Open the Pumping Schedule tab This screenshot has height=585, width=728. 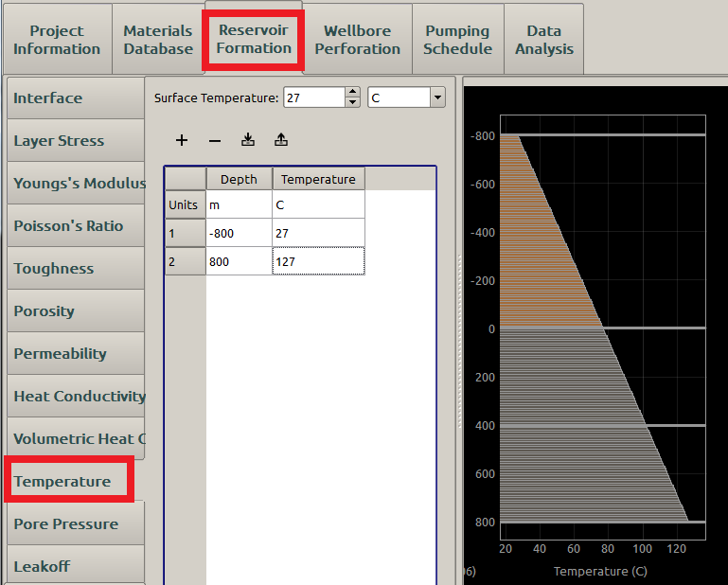[458, 40]
